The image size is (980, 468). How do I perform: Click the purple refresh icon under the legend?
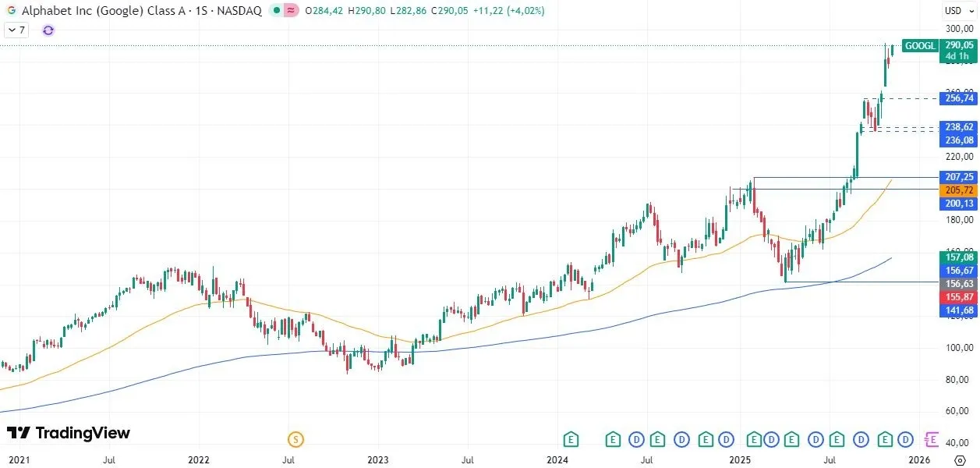[x=48, y=30]
